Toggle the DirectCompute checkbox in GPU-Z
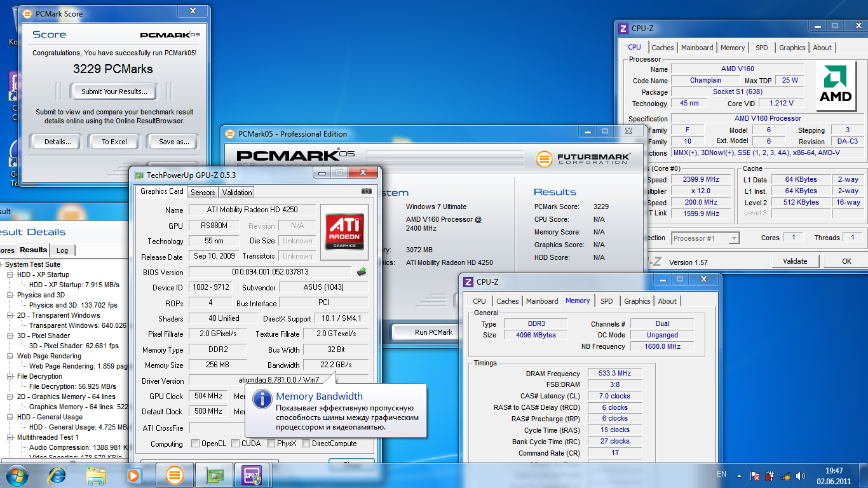Screen dimensions: 868x488 (x=306, y=444)
